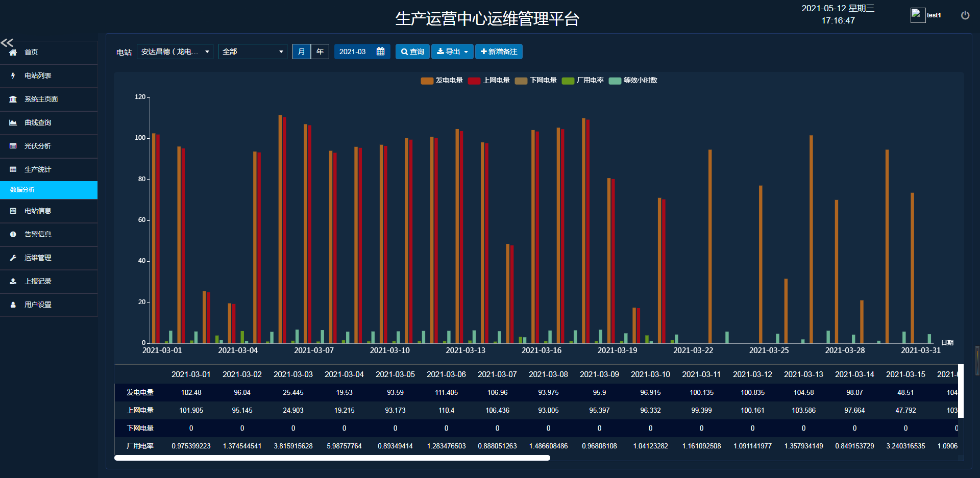Click the user icon for 用户设置

[x=13, y=305]
